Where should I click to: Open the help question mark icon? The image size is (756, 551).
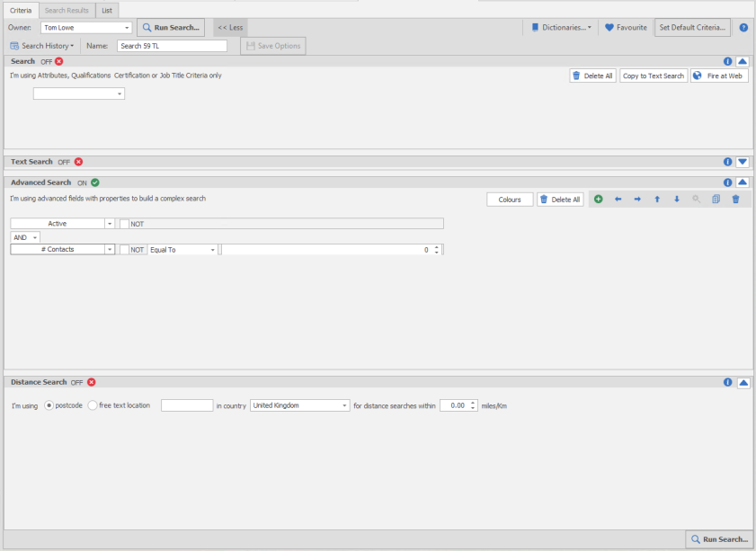tap(743, 28)
